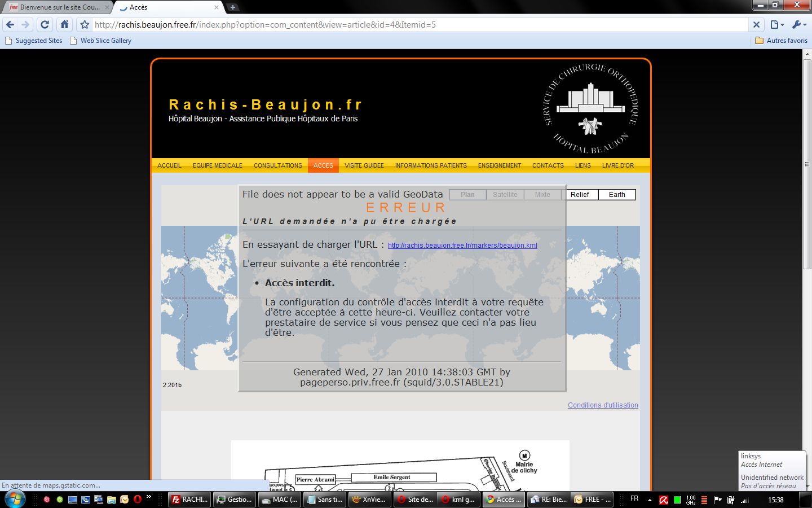Viewport: 812px width, 508px height.
Task: Click the address bar URL field
Action: pyautogui.click(x=420, y=24)
